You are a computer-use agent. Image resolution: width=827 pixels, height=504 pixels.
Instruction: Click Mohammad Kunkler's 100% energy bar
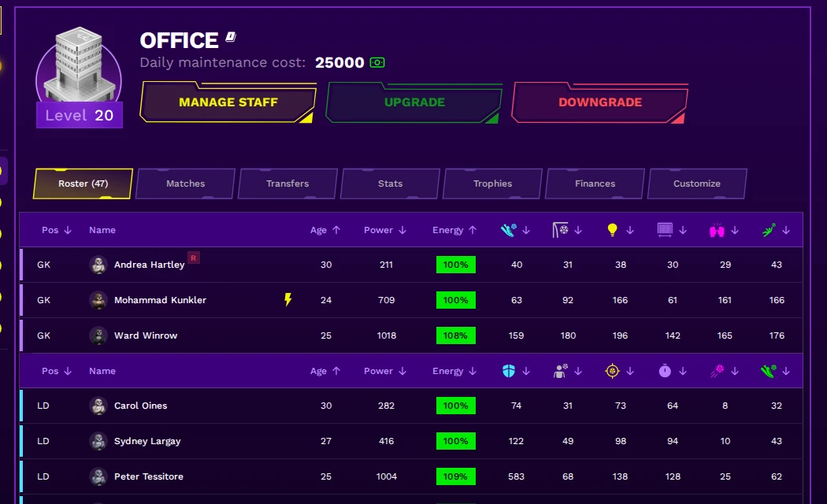[456, 300]
